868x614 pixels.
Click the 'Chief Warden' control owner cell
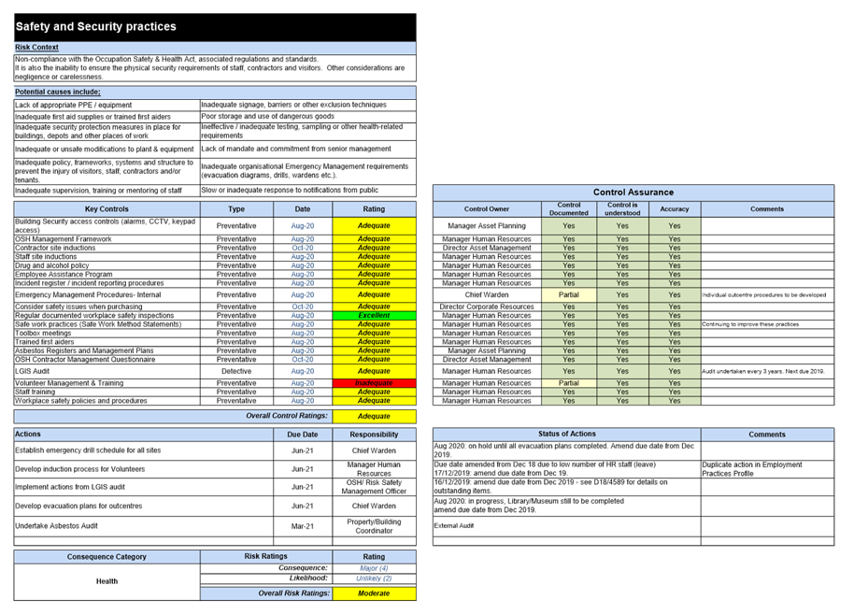[487, 295]
